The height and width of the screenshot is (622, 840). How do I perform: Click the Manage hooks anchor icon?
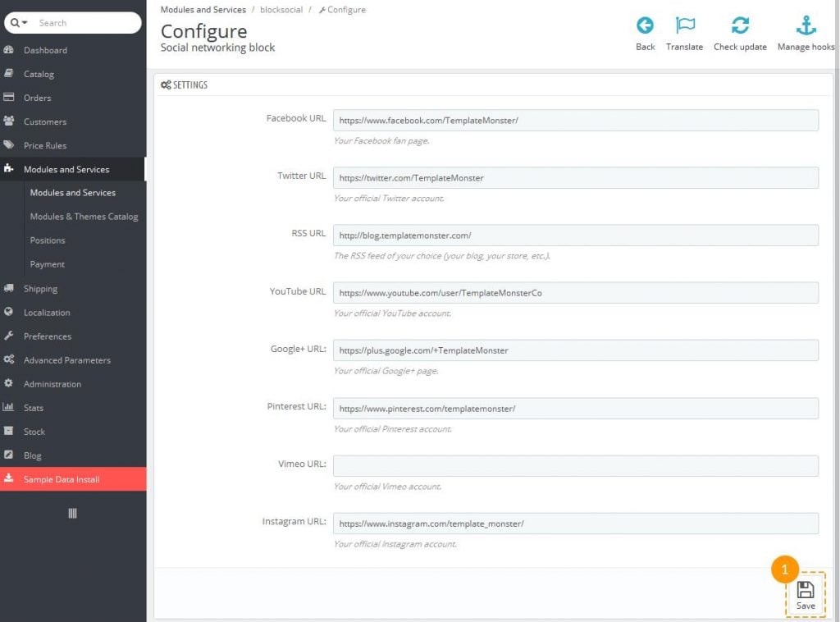click(x=806, y=25)
